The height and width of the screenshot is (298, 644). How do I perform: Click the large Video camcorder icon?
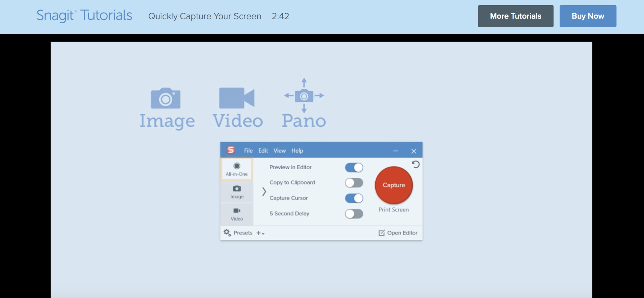tap(237, 98)
